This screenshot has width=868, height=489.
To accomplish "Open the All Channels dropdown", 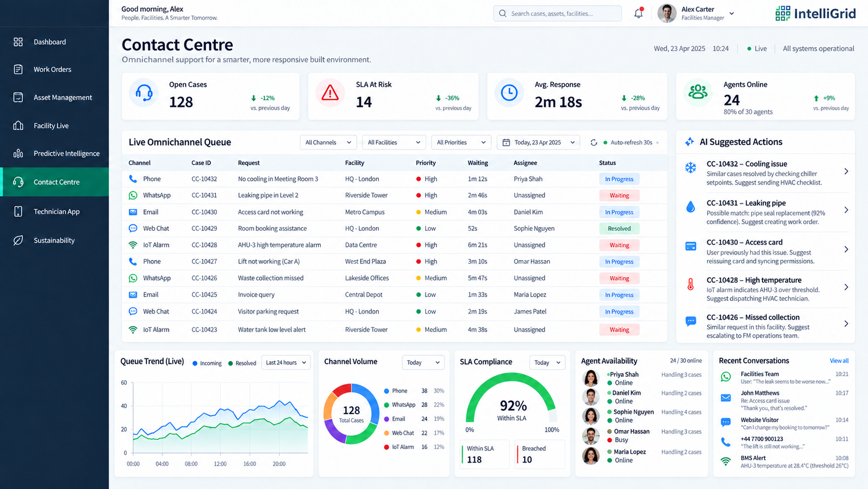I will (x=328, y=142).
